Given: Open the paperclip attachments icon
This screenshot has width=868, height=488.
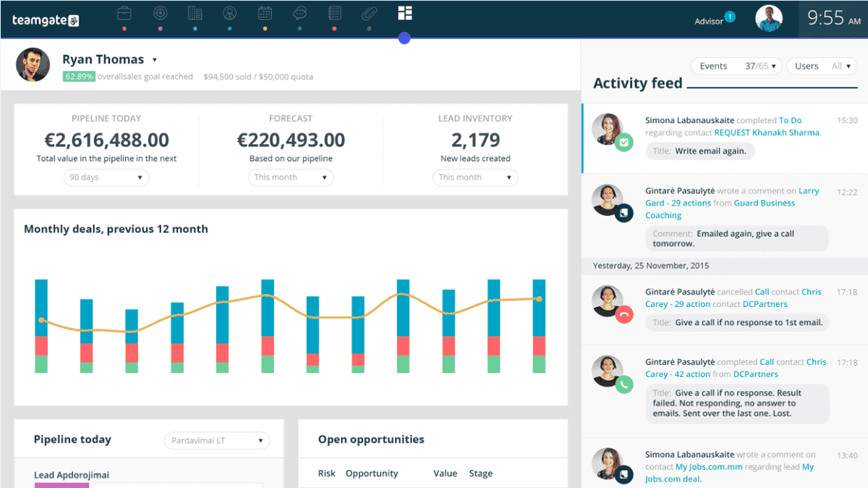Looking at the screenshot, I should (370, 14).
